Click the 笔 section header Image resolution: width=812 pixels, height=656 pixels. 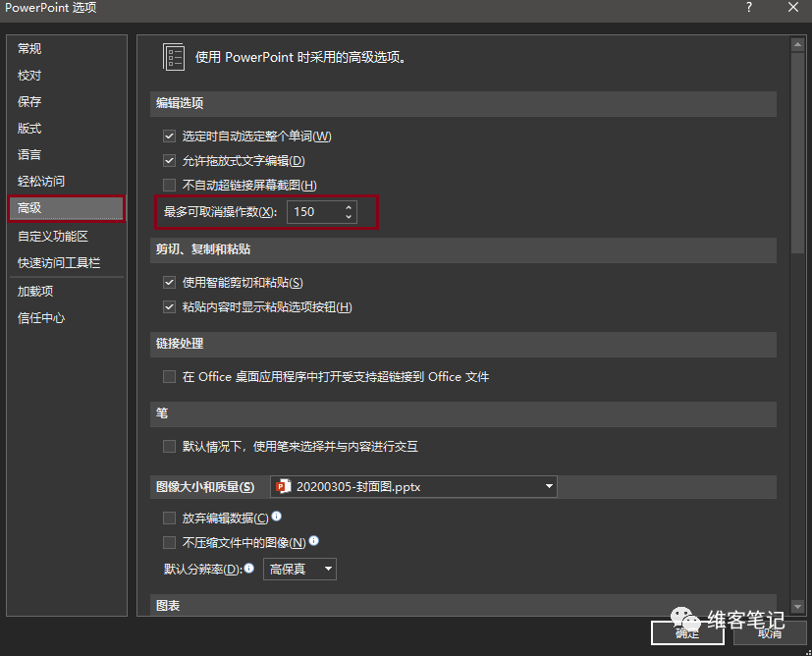click(x=463, y=413)
